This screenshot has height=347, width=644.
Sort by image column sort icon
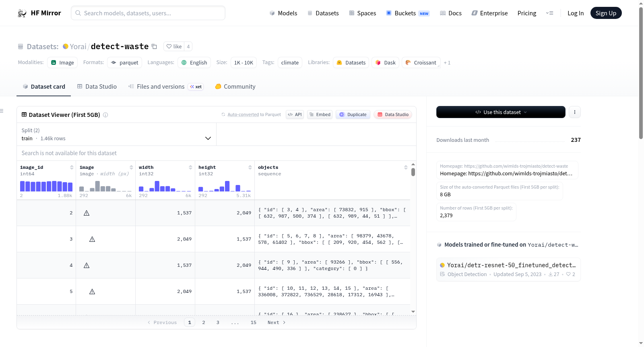131,167
